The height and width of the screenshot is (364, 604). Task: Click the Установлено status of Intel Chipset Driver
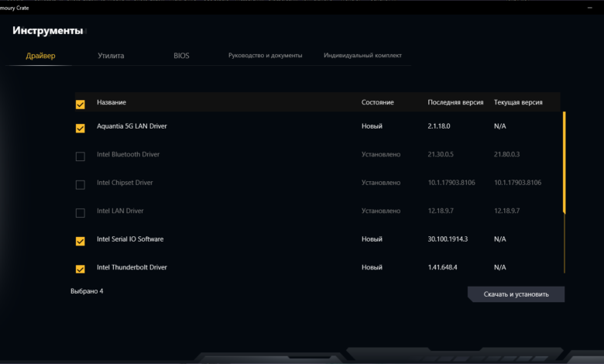tap(381, 183)
